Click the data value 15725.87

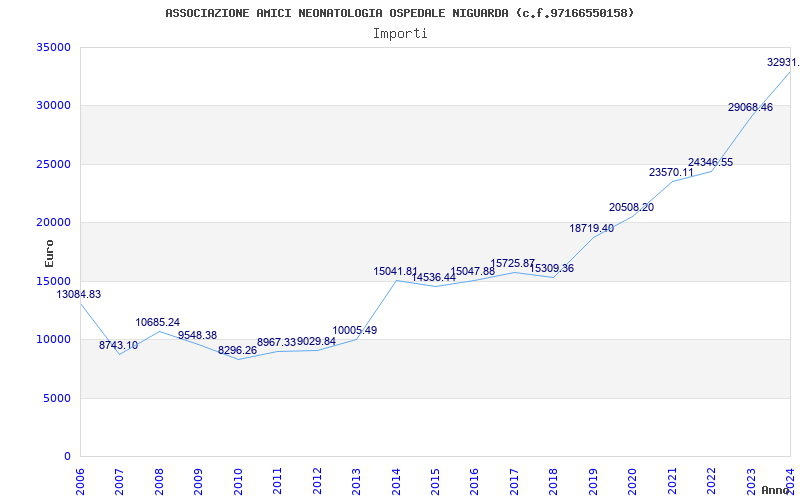[x=513, y=263]
